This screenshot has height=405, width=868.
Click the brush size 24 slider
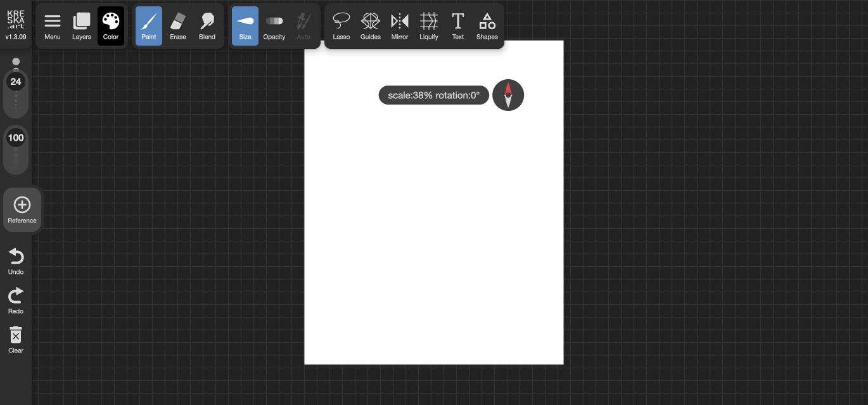[x=16, y=89]
